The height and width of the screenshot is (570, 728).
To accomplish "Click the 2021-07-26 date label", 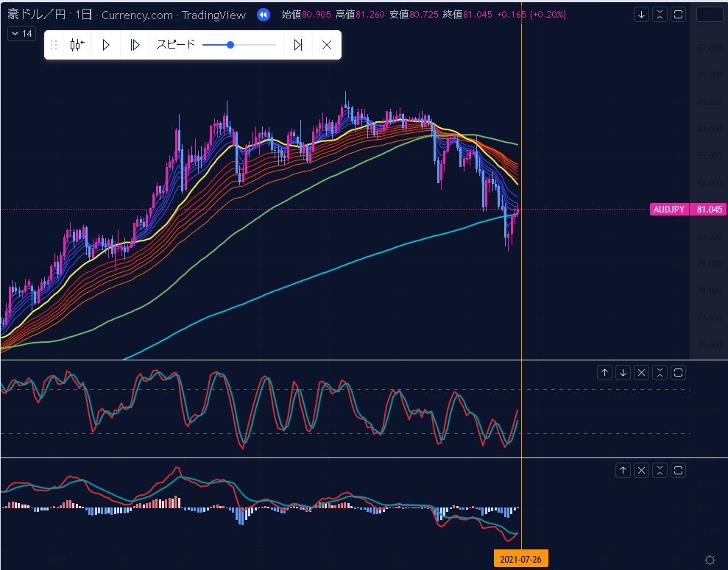I will 521,560.
